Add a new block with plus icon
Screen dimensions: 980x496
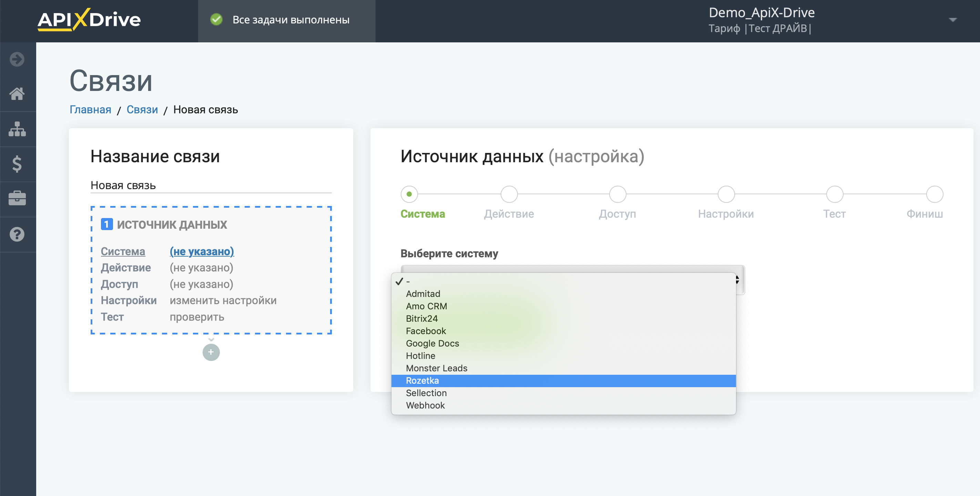click(211, 352)
